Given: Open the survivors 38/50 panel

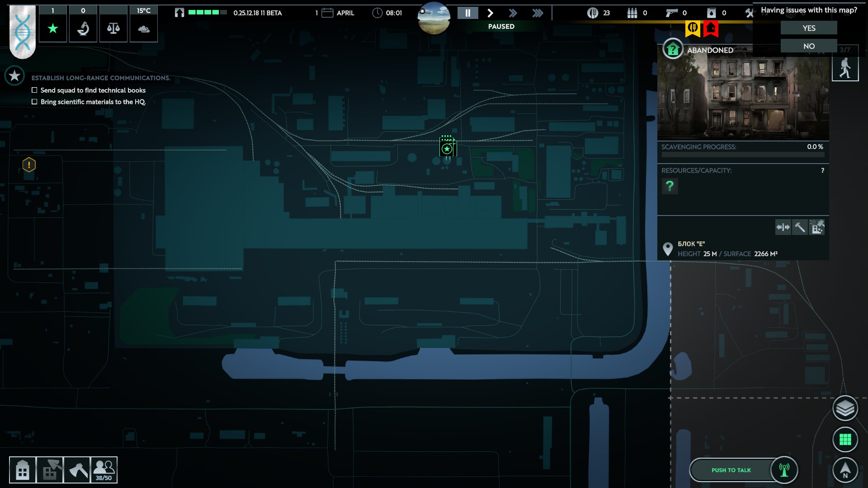Looking at the screenshot, I should tap(104, 470).
